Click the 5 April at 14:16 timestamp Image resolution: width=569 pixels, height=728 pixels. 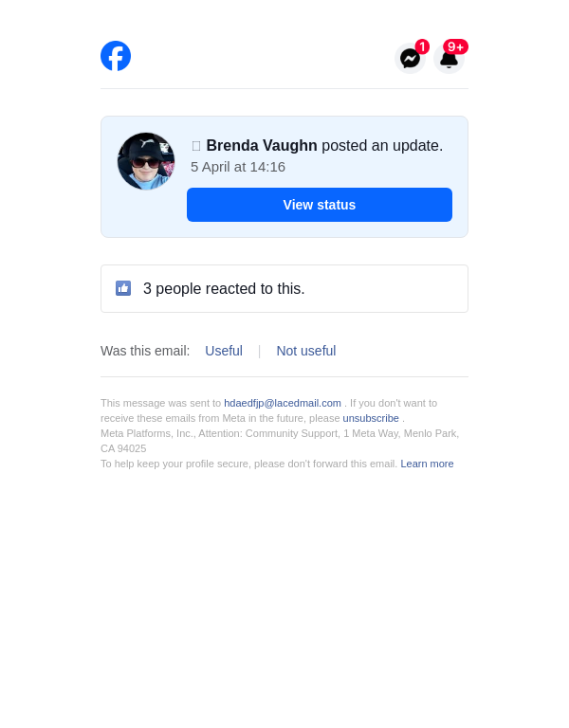coord(238,167)
